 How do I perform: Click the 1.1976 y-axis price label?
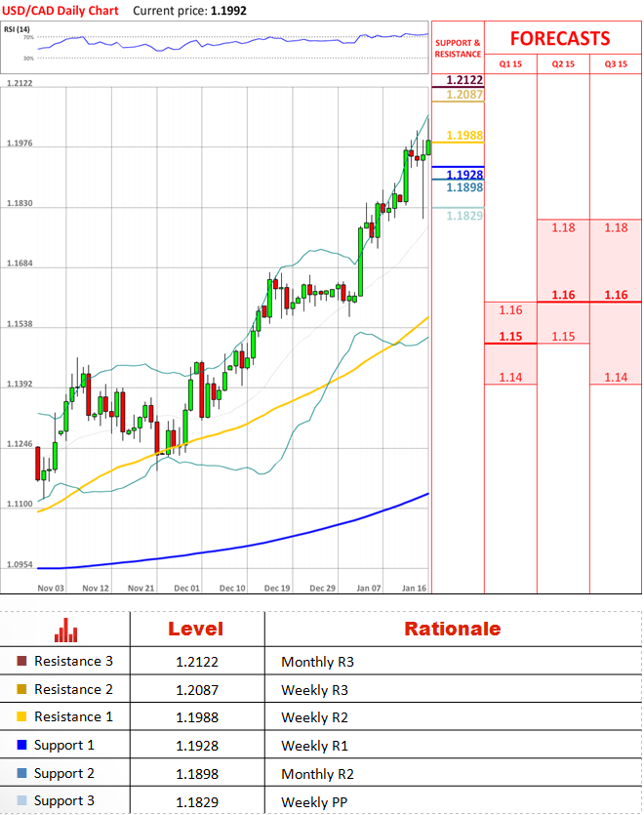click(x=20, y=143)
